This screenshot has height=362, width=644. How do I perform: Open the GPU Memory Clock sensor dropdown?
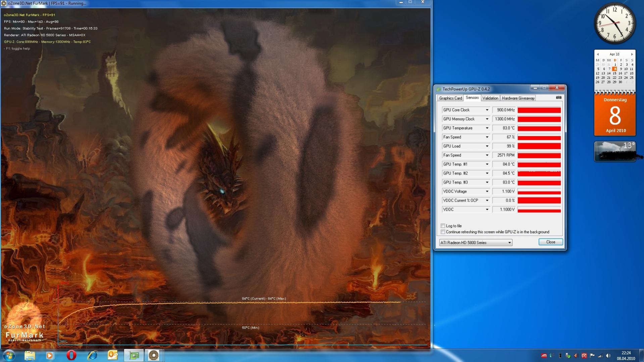(487, 119)
